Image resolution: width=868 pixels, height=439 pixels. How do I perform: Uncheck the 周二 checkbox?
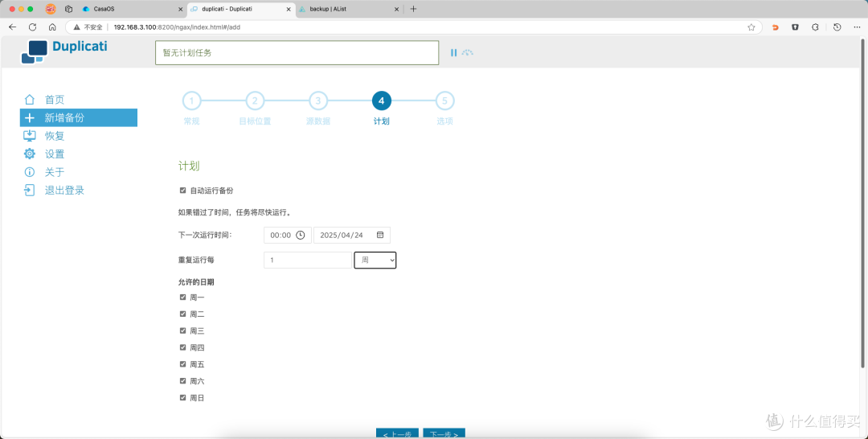[x=182, y=314]
